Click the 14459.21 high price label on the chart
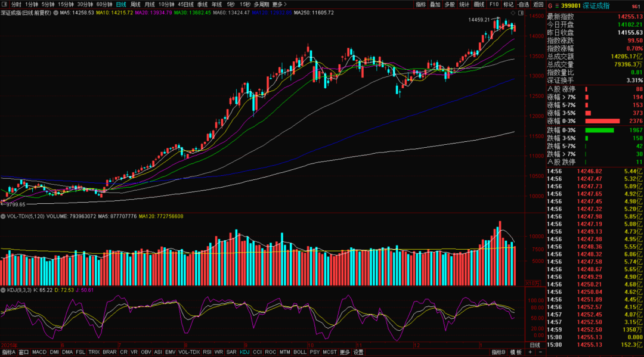This screenshot has width=644, height=357. coord(478,20)
